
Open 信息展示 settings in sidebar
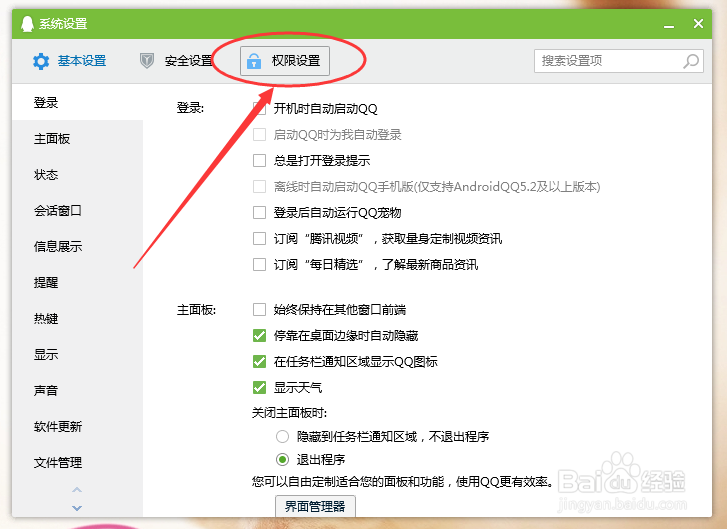click(77, 247)
